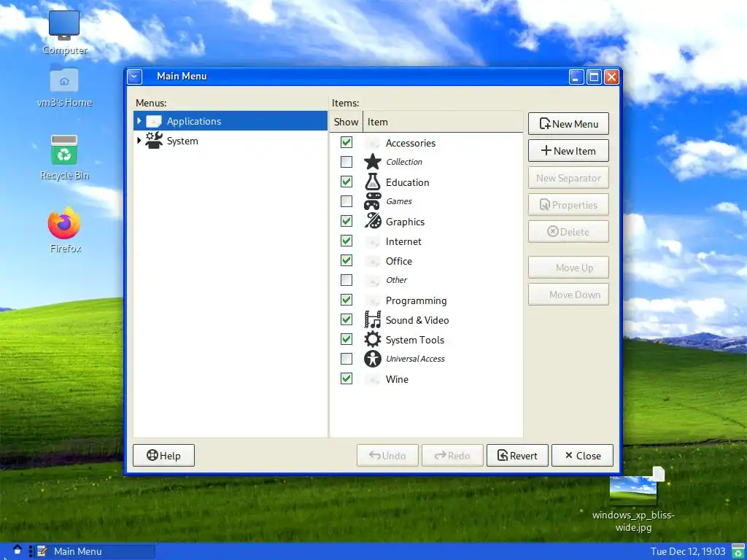Select vm3's Home folder icon
Viewport: 747px width, 560px height.
(64, 79)
